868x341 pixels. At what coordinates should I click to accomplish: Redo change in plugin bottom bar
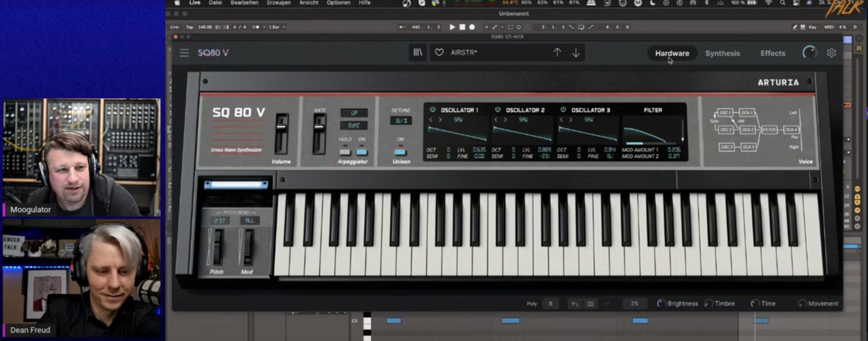(606, 304)
